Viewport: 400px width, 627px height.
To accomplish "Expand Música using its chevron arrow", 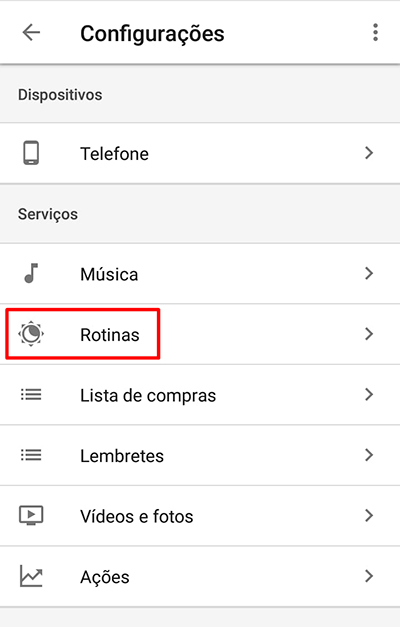I will pos(369,274).
